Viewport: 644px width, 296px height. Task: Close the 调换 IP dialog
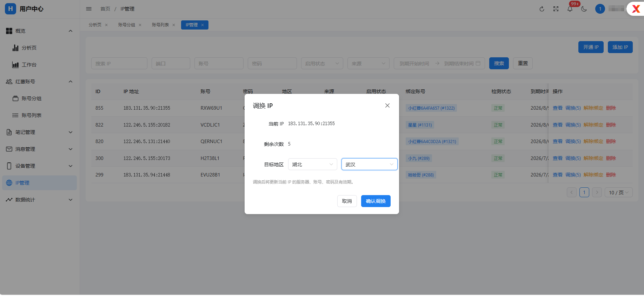point(387,105)
